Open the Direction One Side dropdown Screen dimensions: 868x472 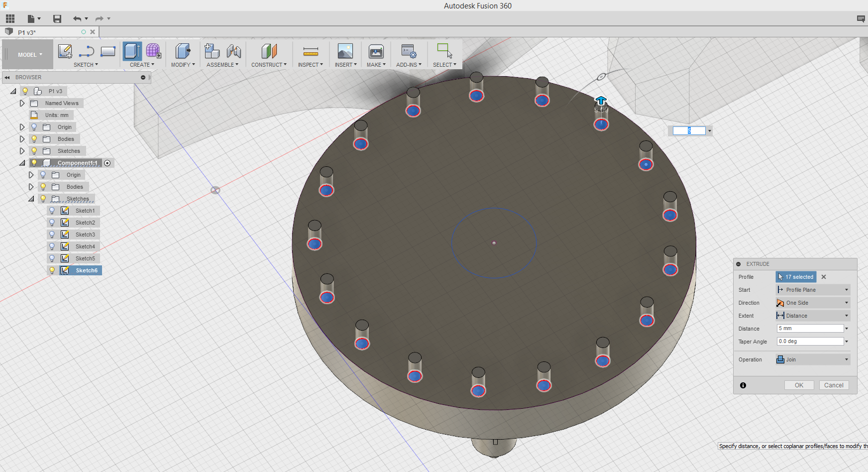pos(813,303)
